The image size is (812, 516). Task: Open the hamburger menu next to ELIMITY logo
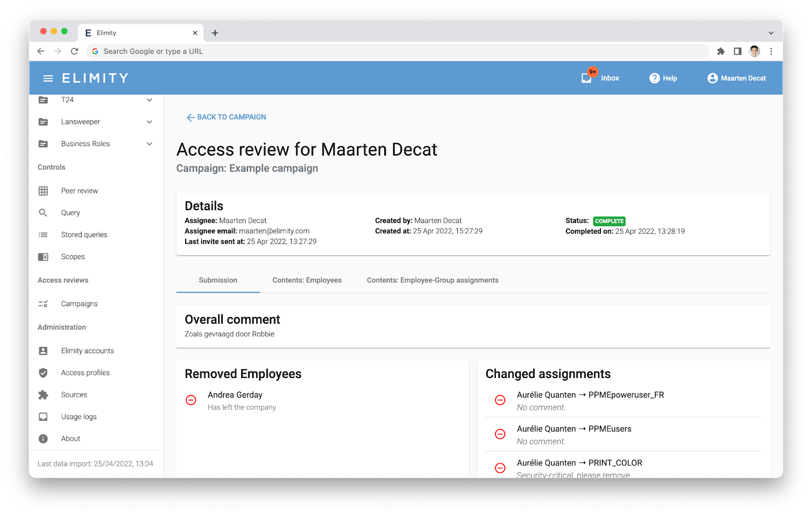pos(48,78)
